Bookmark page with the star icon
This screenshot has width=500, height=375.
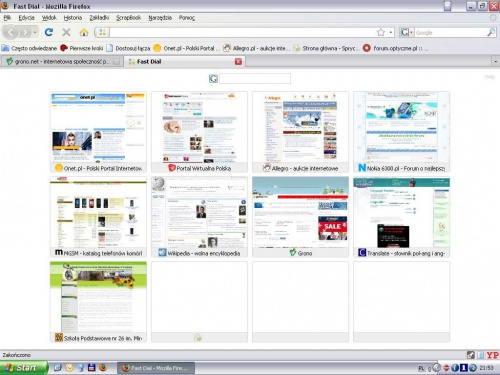pos(381,32)
